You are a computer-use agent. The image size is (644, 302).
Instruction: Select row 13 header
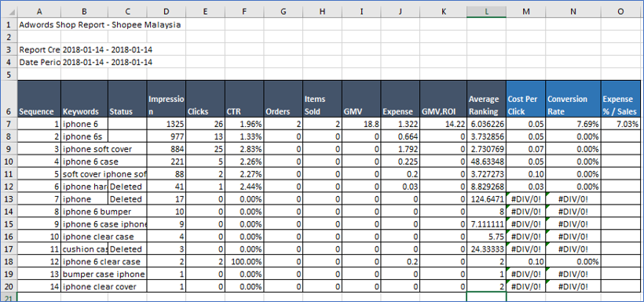(9, 199)
